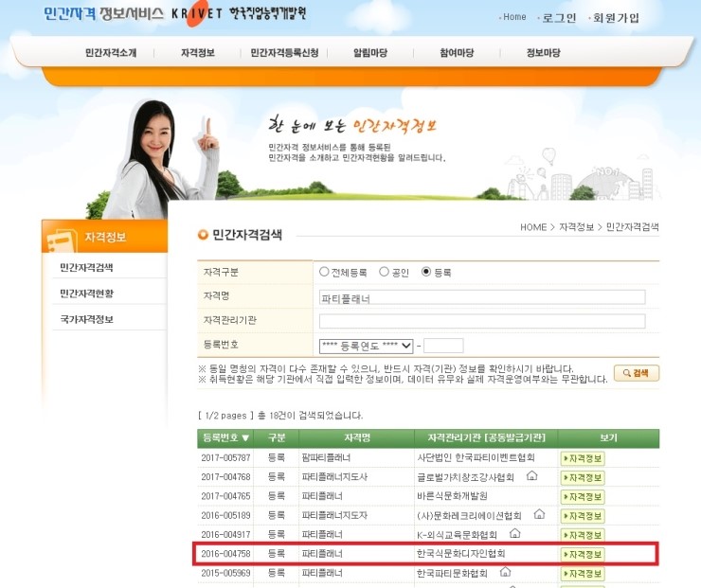Open 민간자격검색 in the sidebar
The height and width of the screenshot is (588, 701).
[86, 267]
